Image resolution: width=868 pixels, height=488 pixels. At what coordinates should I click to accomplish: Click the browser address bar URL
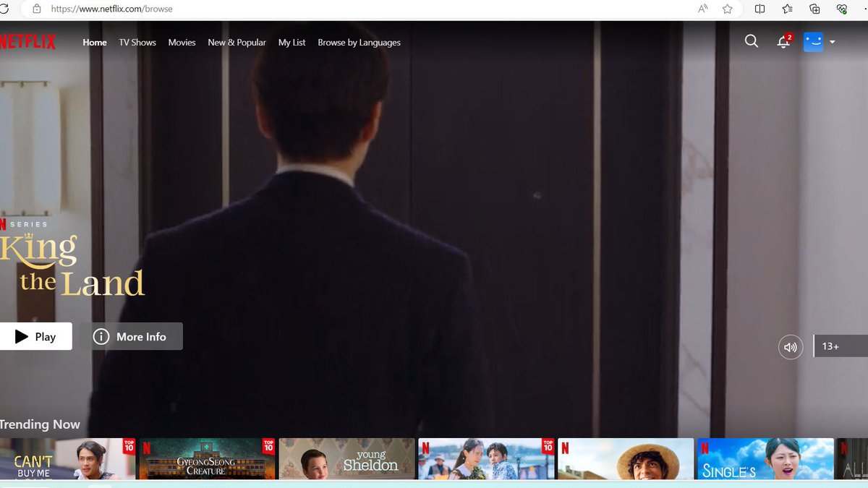[111, 9]
